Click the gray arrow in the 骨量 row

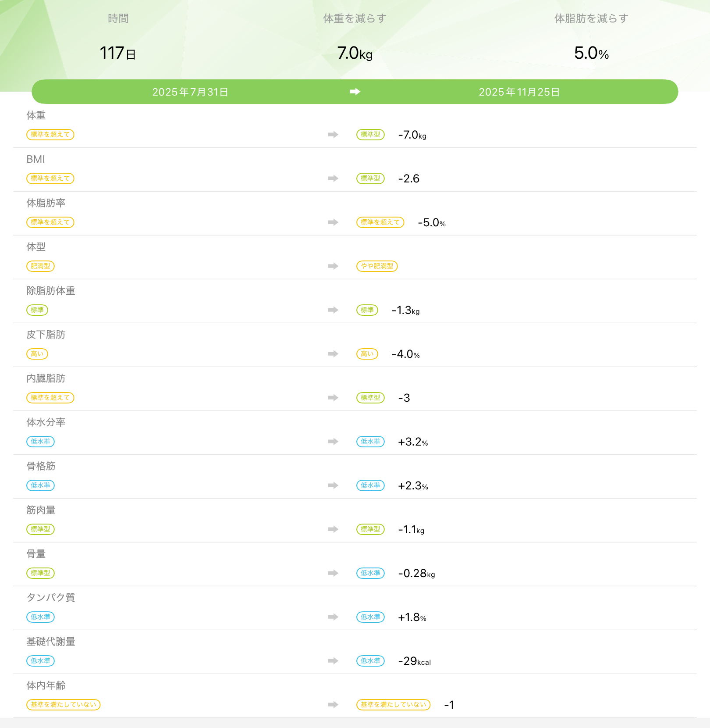point(333,573)
